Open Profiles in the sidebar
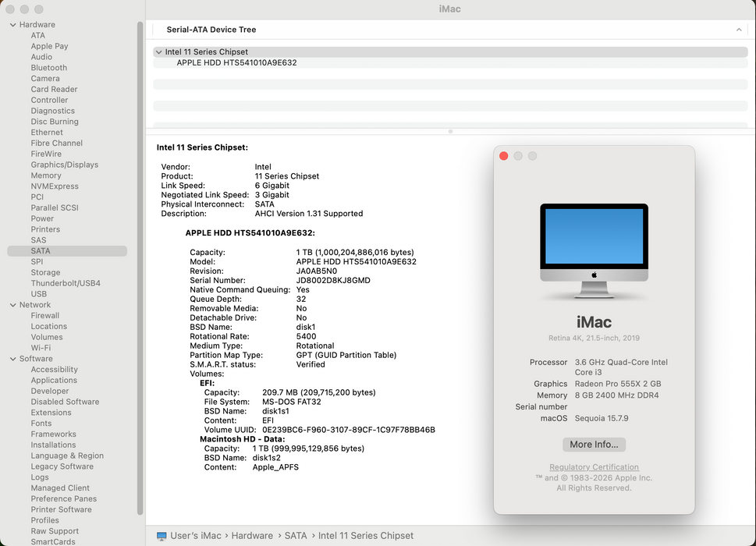756x546 pixels. tap(44, 520)
